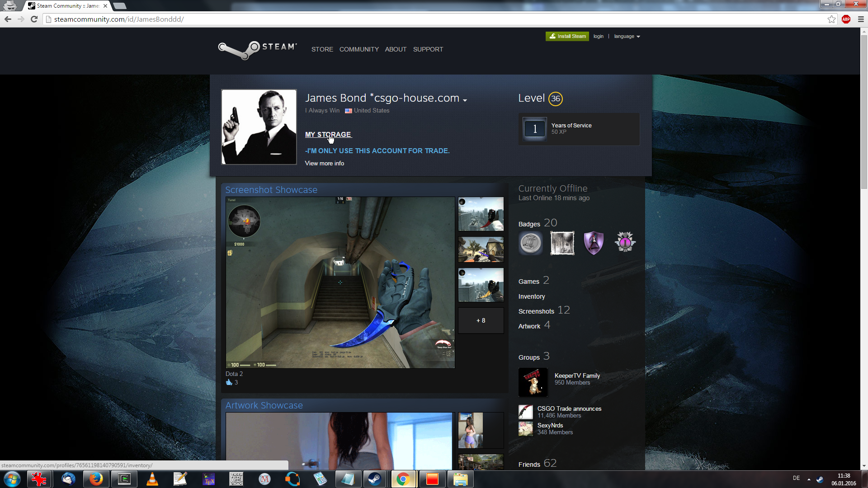Click View more info link
The image size is (868, 488).
(x=324, y=163)
